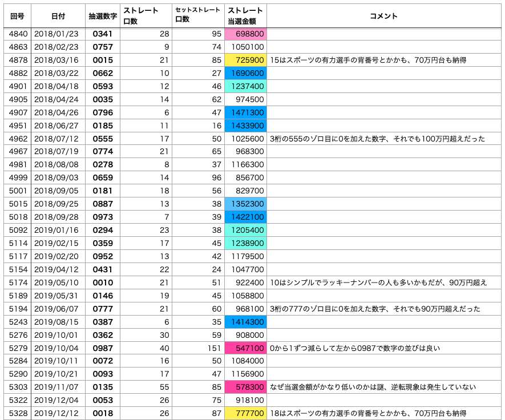Select drawn number 0431

coord(103,269)
